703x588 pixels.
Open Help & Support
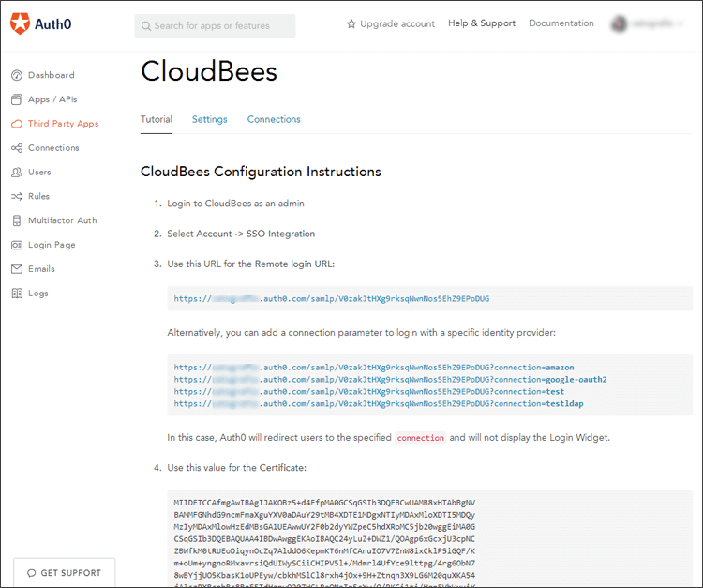point(482,23)
